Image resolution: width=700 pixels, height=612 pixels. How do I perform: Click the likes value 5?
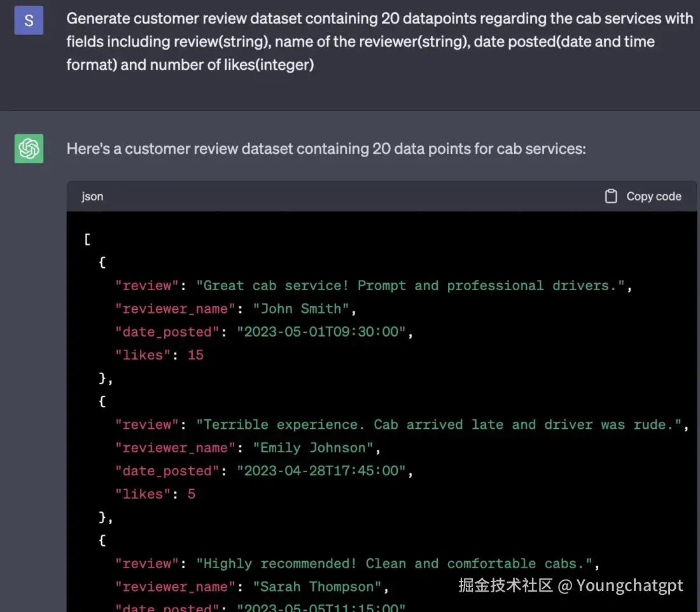pos(192,494)
